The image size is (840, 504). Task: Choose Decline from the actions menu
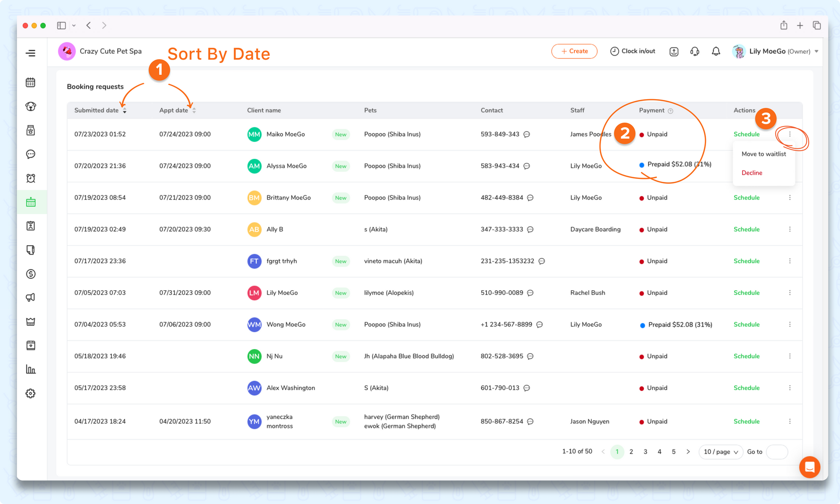(751, 173)
